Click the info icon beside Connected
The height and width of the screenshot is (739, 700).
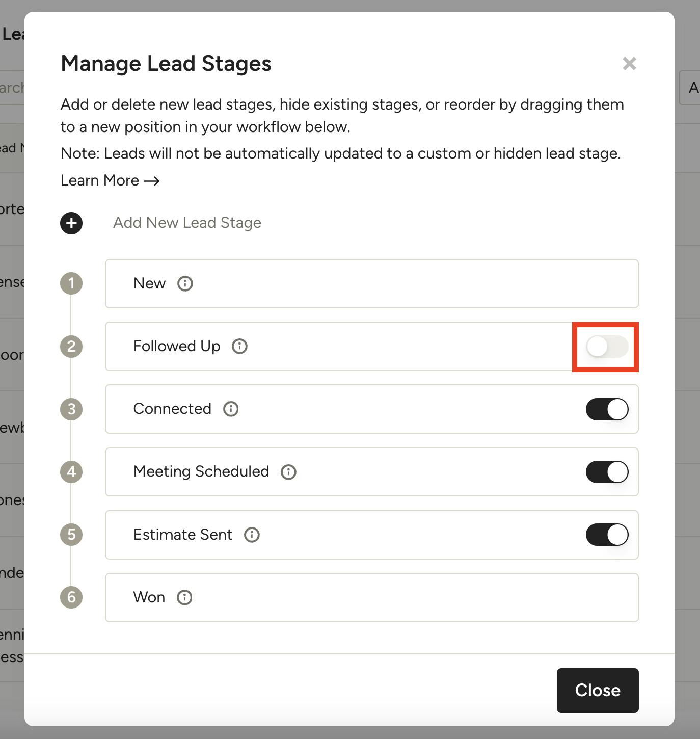(230, 409)
